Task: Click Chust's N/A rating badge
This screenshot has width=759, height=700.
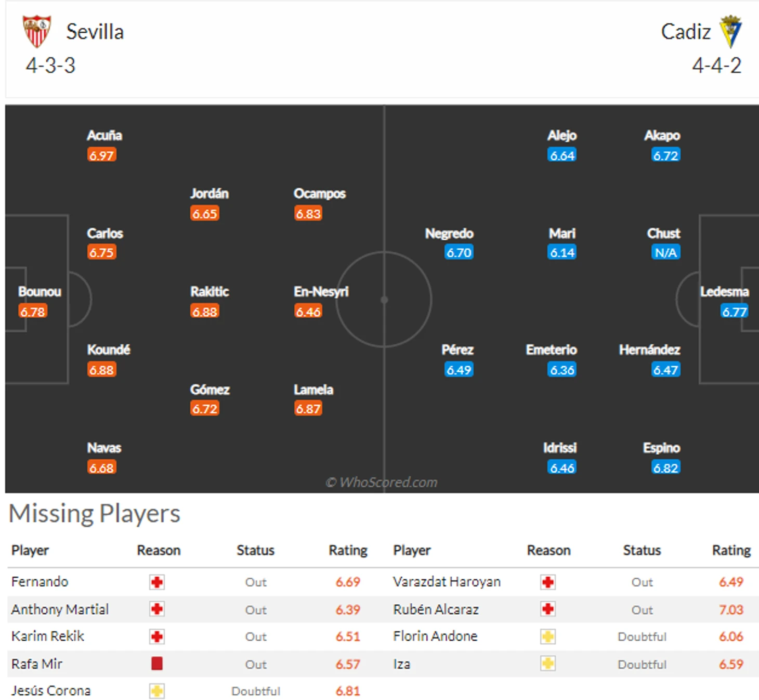Action: pyautogui.click(x=665, y=253)
